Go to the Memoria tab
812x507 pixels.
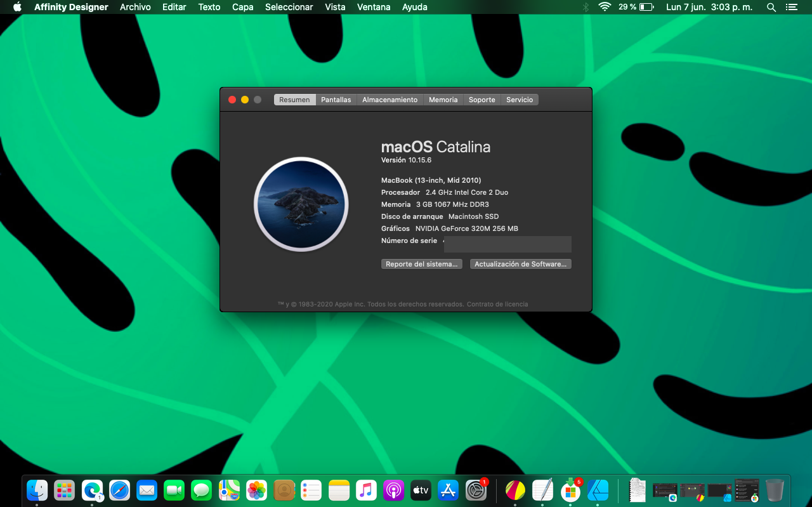tap(443, 100)
